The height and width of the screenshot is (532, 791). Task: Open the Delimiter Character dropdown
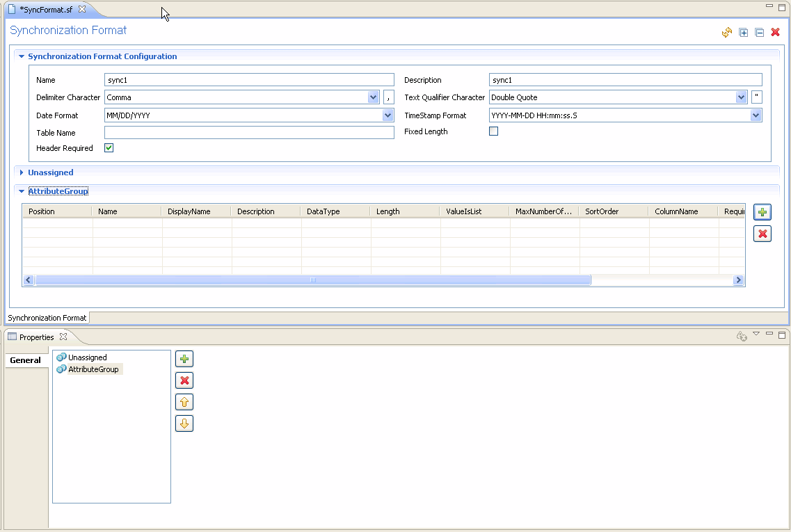coord(374,97)
